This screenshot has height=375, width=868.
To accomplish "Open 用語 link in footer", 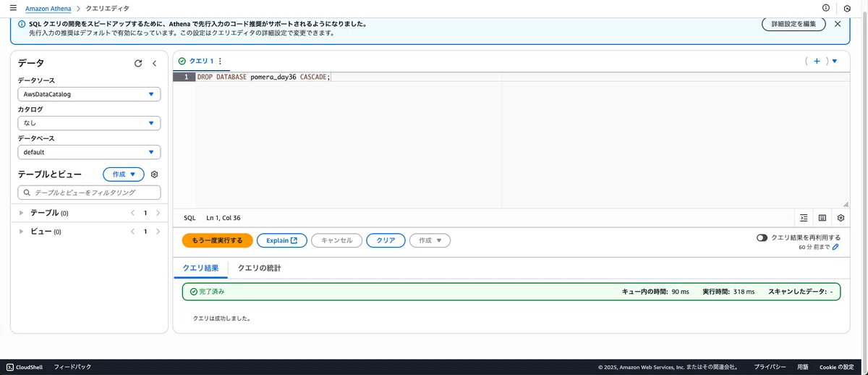I will pyautogui.click(x=803, y=367).
